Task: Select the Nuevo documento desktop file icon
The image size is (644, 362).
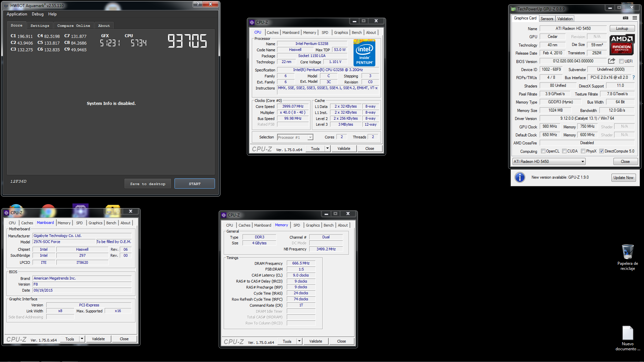Action: pyautogui.click(x=628, y=338)
